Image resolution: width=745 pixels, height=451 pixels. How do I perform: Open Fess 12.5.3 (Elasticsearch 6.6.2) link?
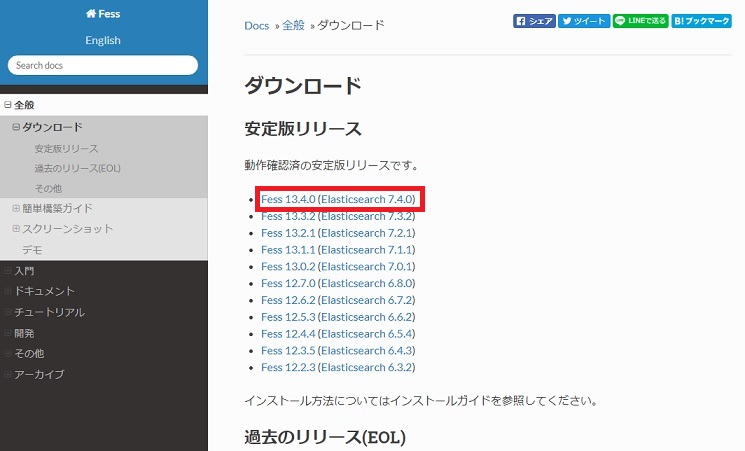click(x=338, y=317)
